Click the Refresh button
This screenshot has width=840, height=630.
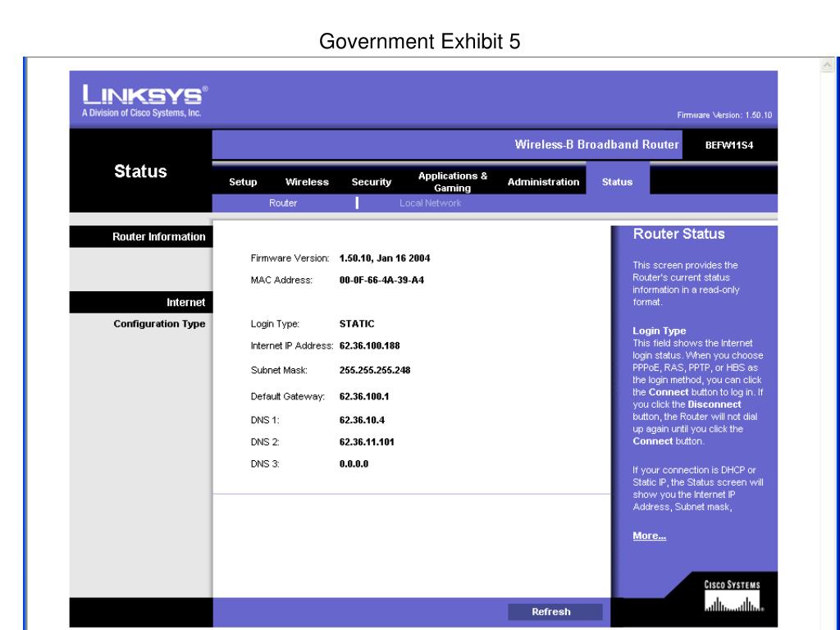click(555, 612)
